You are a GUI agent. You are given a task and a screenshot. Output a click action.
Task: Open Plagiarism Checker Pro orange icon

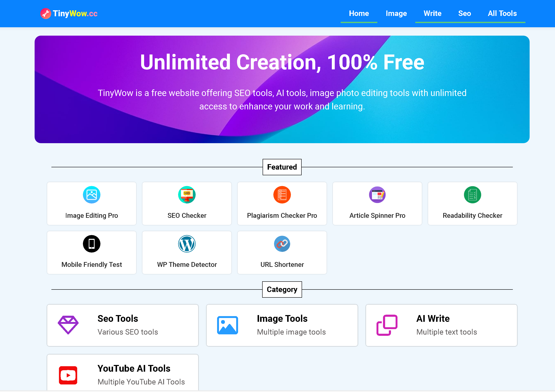coord(282,195)
